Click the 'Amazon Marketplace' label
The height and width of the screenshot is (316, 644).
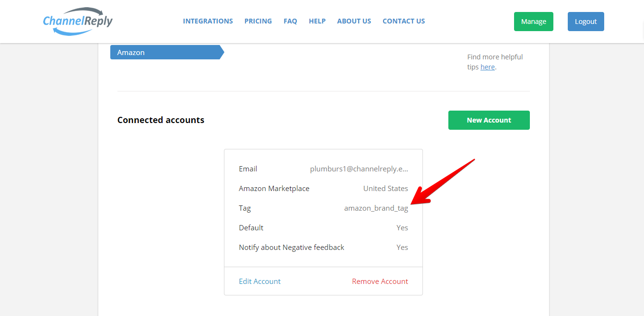click(x=274, y=189)
